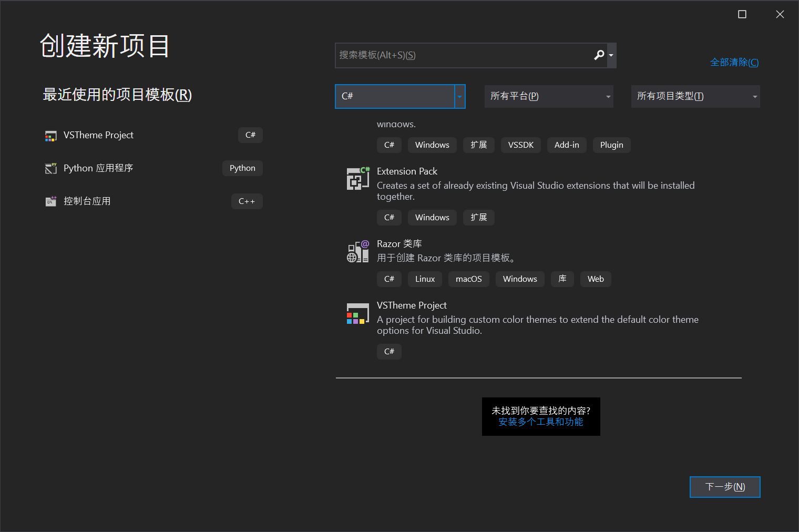Click the Windows tag under Extension Pack

pyautogui.click(x=432, y=218)
